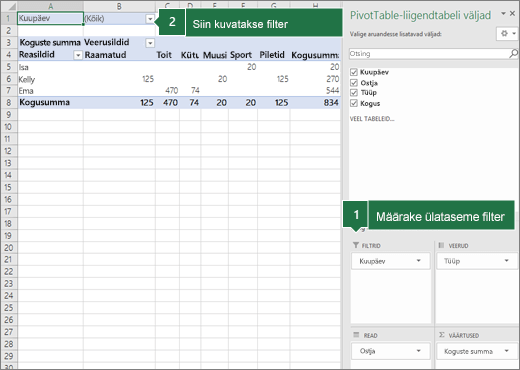Screen dimensions: 520x370
Task: Select the grand total value 834
Action: click(315, 102)
